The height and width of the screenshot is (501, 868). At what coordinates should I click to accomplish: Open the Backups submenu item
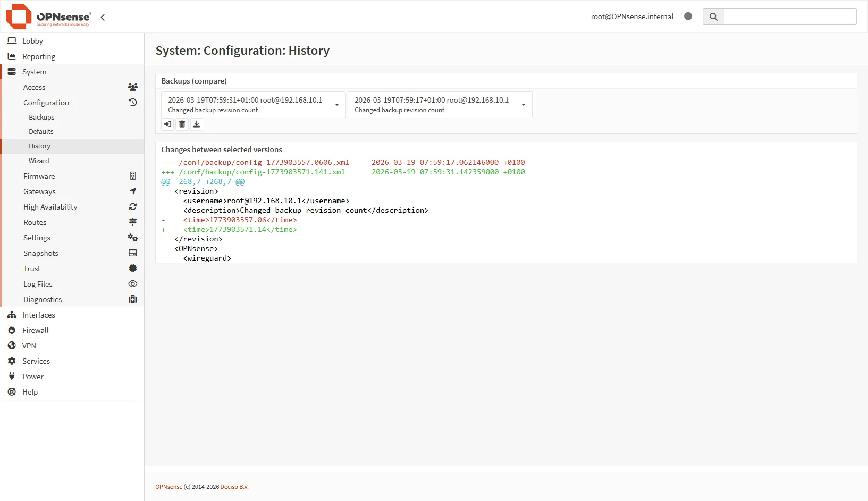tap(41, 117)
